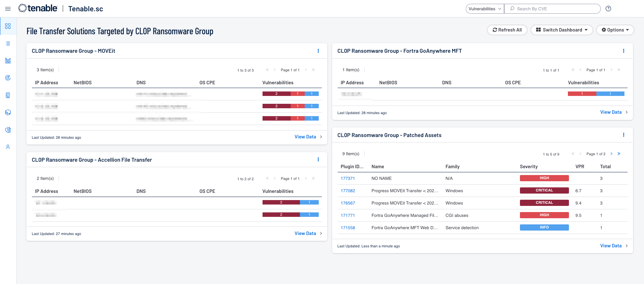Expand the Switch Dashboard dropdown
This screenshot has height=284, width=644.
[x=562, y=30]
